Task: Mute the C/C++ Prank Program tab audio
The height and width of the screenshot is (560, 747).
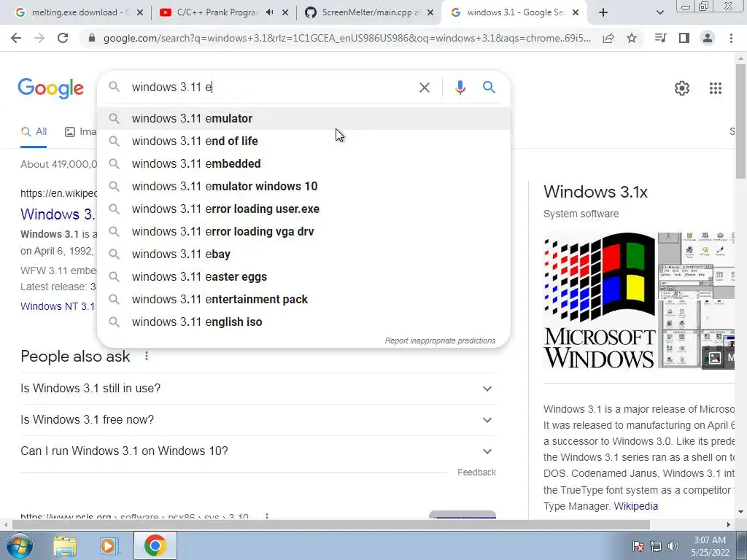Action: coord(270,12)
